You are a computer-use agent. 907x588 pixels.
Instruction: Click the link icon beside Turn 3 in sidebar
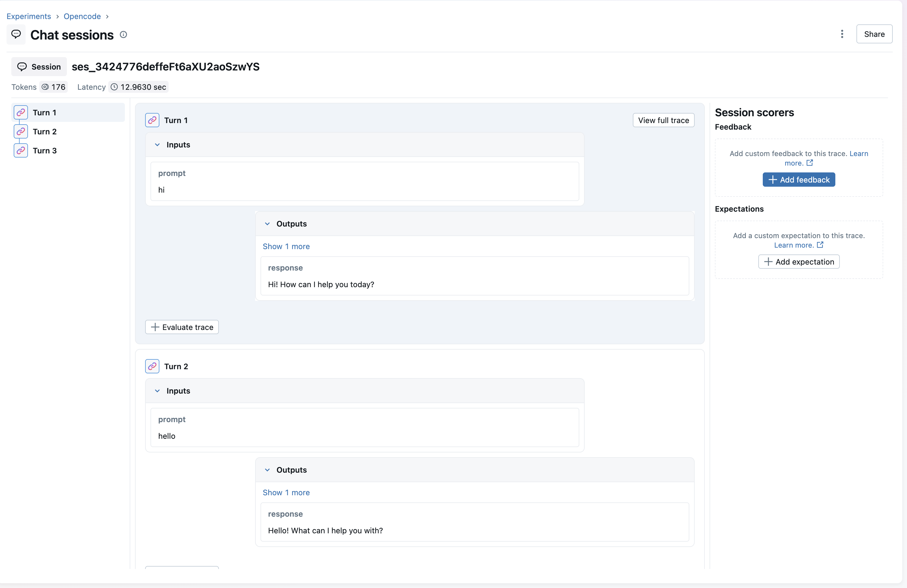(x=21, y=150)
